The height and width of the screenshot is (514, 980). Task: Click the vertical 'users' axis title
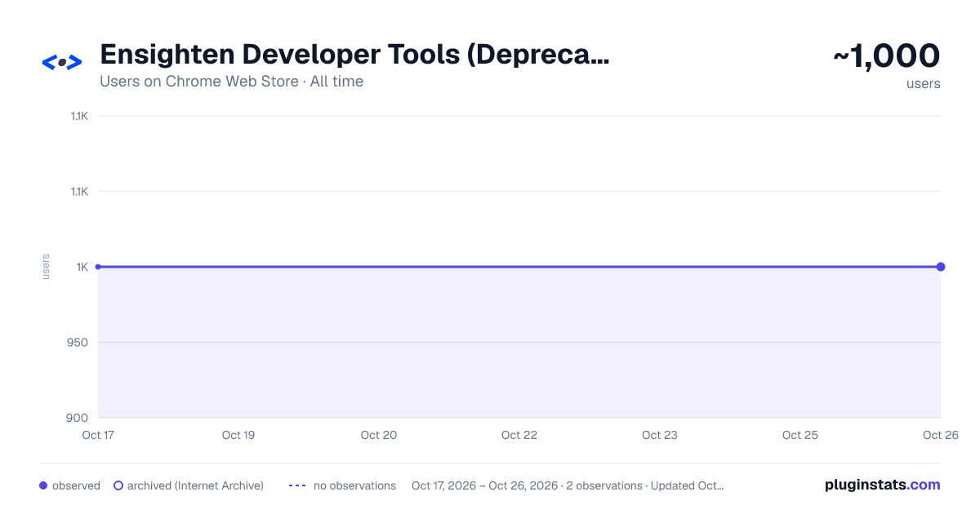(46, 267)
